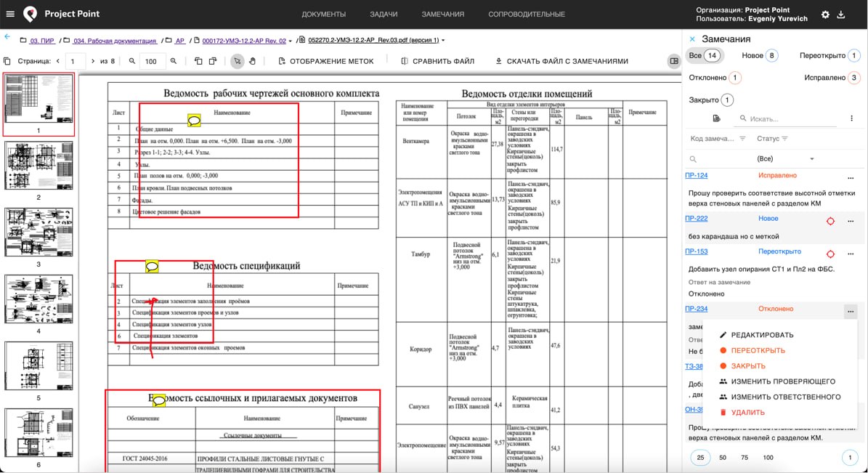The height and width of the screenshot is (473, 868).
Task: Filter remarks by Отклонено chip
Action: click(715, 78)
